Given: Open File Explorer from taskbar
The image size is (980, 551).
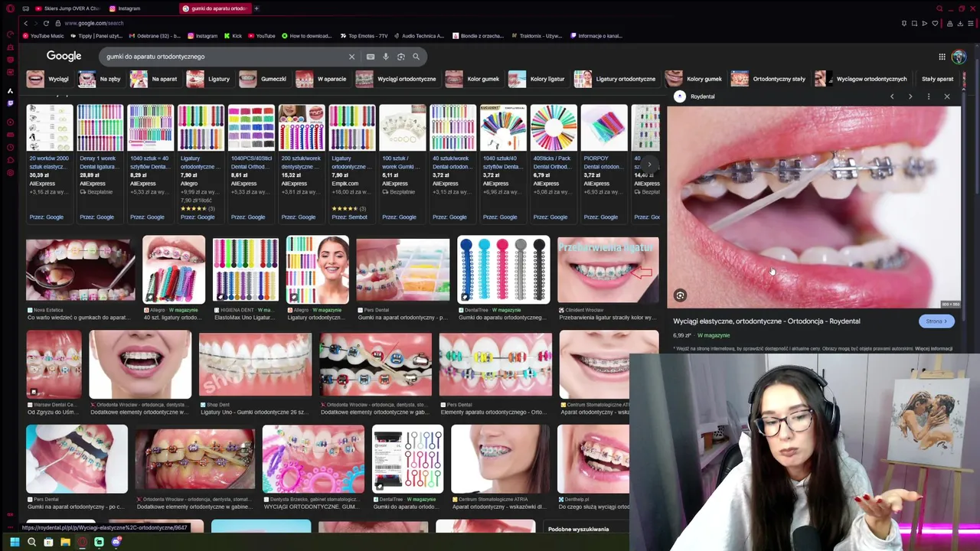Looking at the screenshot, I should tap(65, 542).
